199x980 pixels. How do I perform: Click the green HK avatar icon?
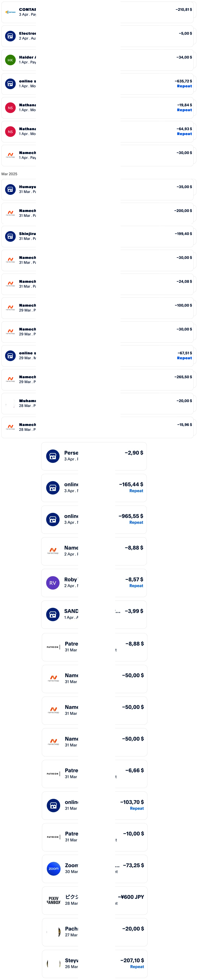pos(10,60)
